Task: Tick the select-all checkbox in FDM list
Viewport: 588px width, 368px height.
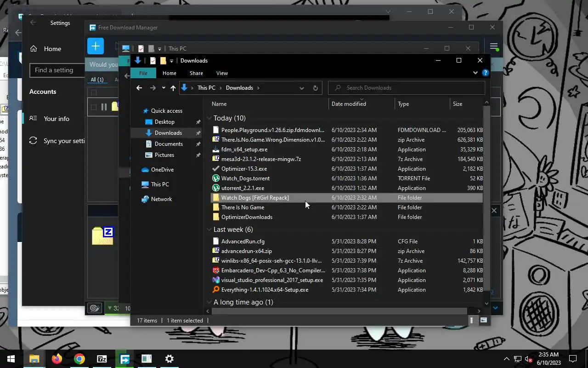Action: [94, 92]
